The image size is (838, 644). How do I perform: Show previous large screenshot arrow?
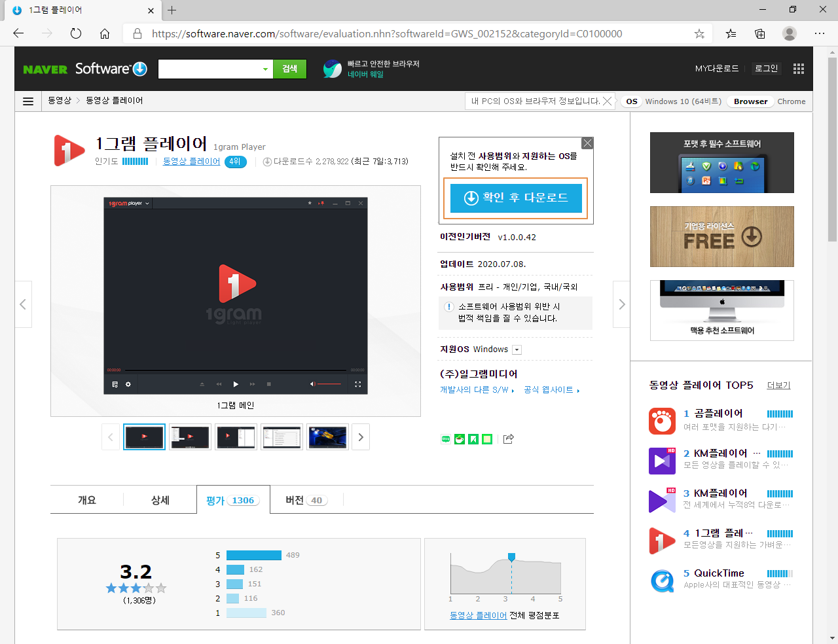[x=23, y=304]
